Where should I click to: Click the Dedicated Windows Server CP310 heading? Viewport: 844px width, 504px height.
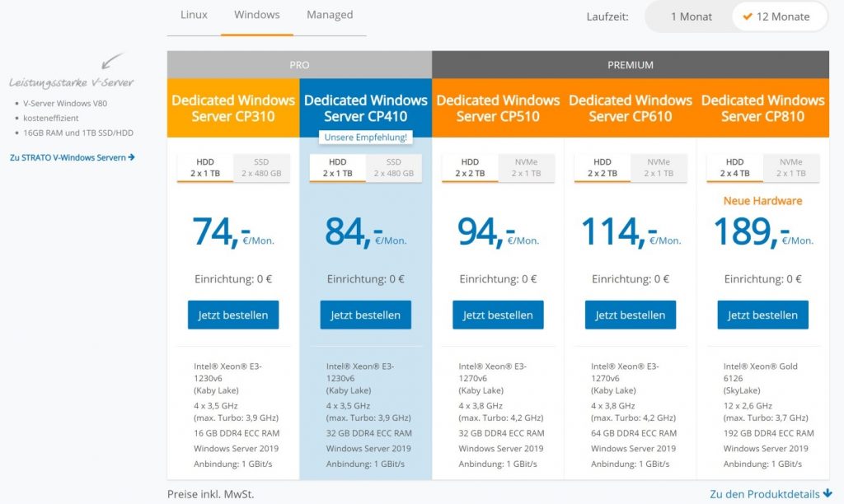[233, 108]
